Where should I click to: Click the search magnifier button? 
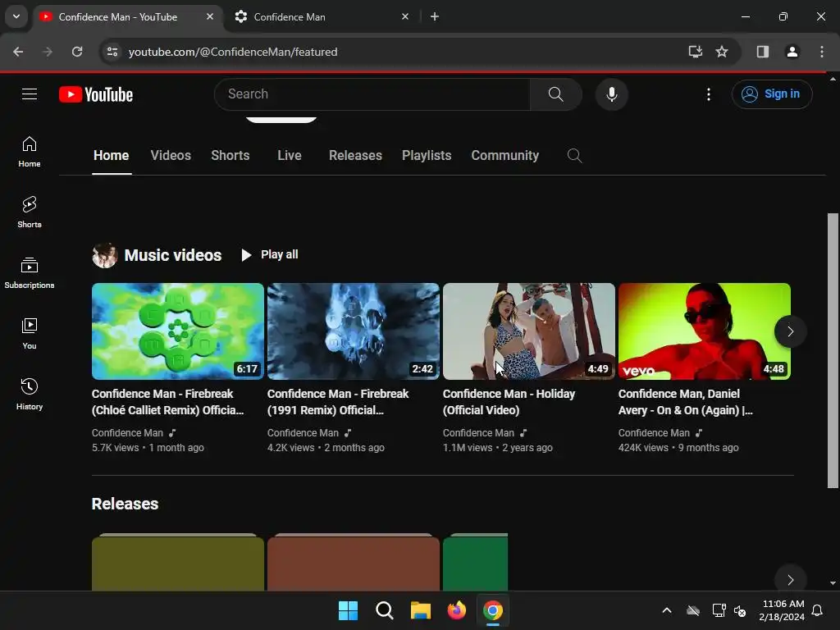555,94
